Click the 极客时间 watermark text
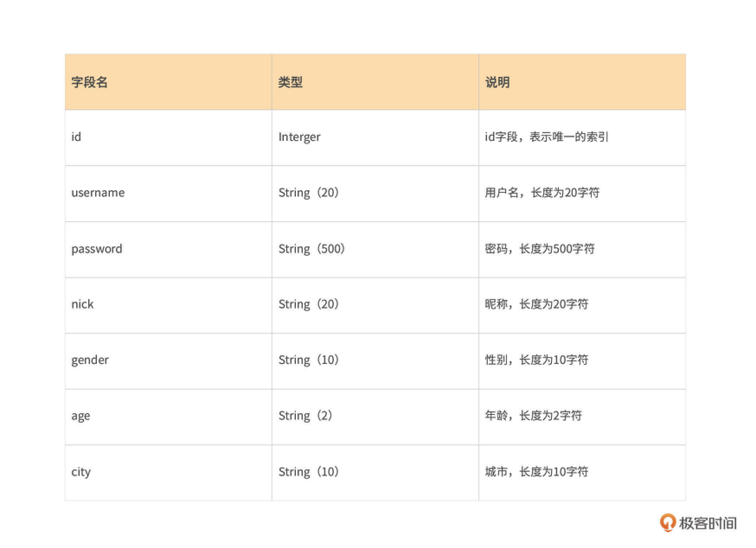This screenshot has height=548, width=756. click(x=708, y=523)
